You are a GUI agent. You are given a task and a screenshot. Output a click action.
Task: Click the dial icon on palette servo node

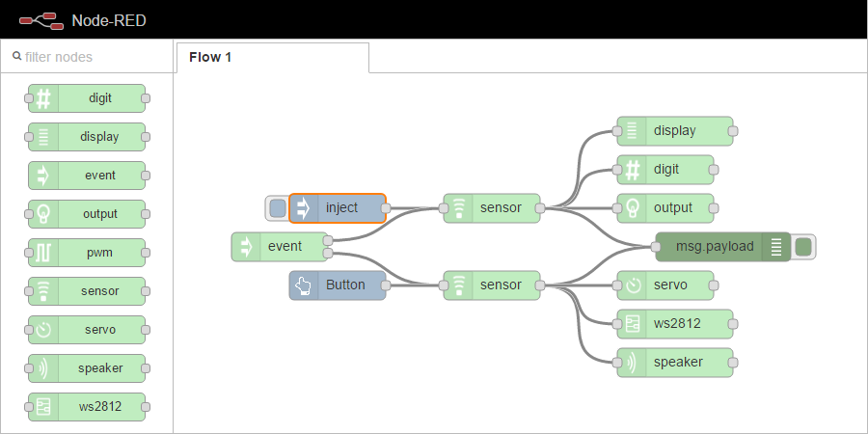(x=43, y=330)
